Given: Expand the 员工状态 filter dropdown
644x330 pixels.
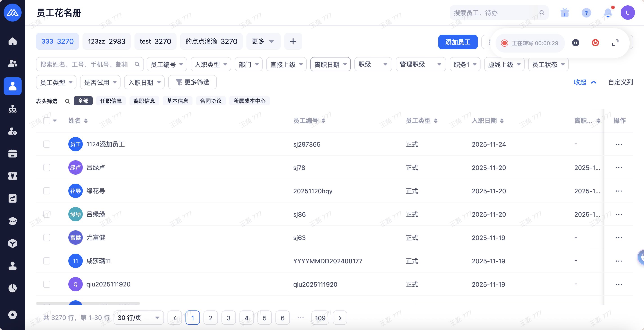Looking at the screenshot, I should (548, 65).
